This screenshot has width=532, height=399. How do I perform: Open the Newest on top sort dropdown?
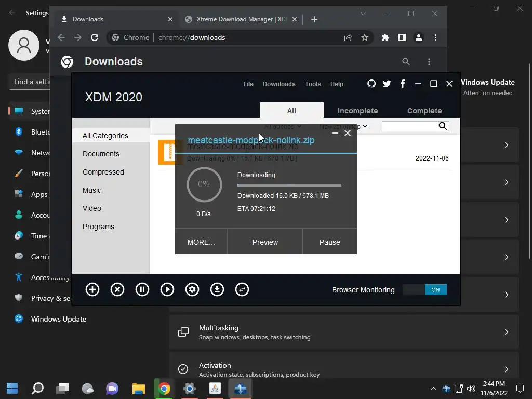[343, 126]
